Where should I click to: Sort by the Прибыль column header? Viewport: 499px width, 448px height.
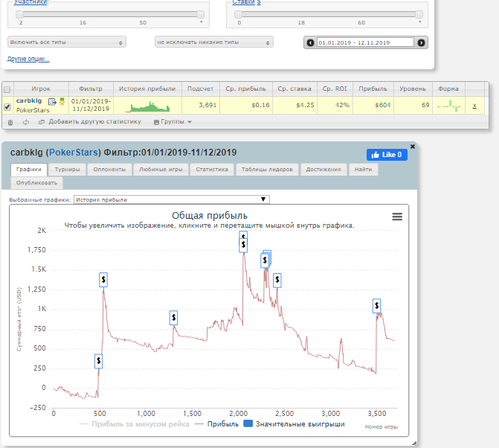[x=373, y=89]
